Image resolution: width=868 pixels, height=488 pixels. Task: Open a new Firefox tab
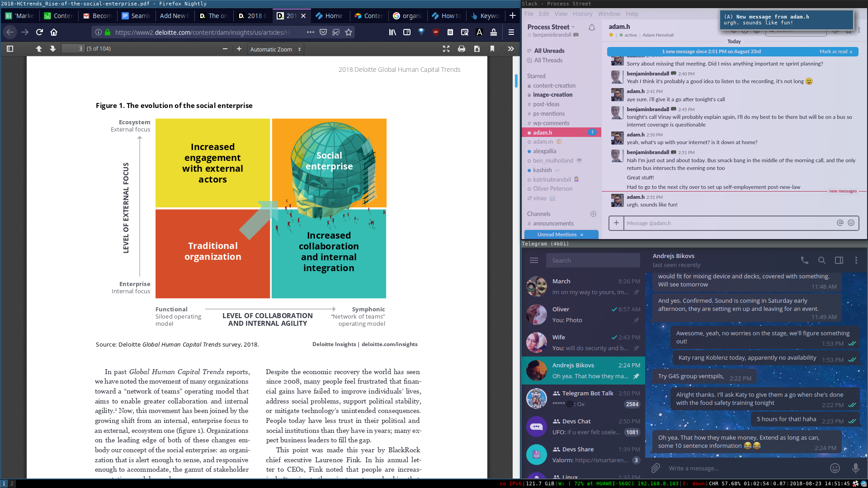(513, 15)
